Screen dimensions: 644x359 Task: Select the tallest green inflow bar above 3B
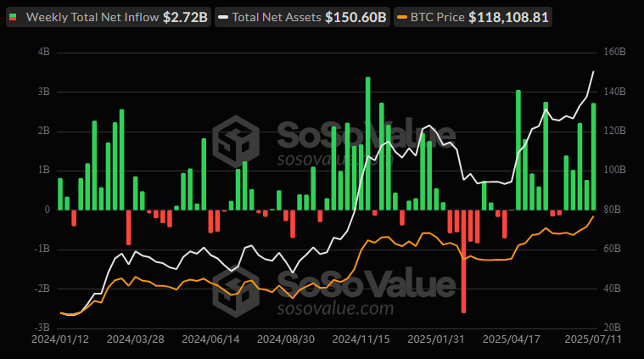(368, 143)
